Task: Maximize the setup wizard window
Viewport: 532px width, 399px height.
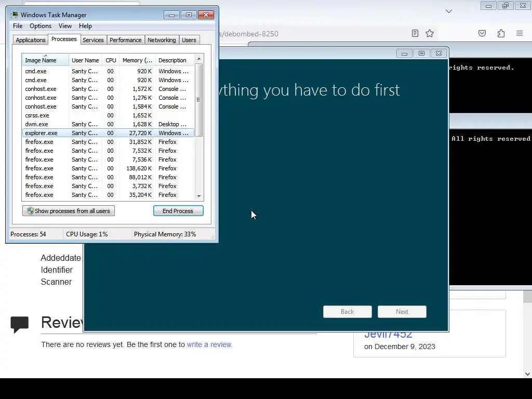Action: [421, 54]
